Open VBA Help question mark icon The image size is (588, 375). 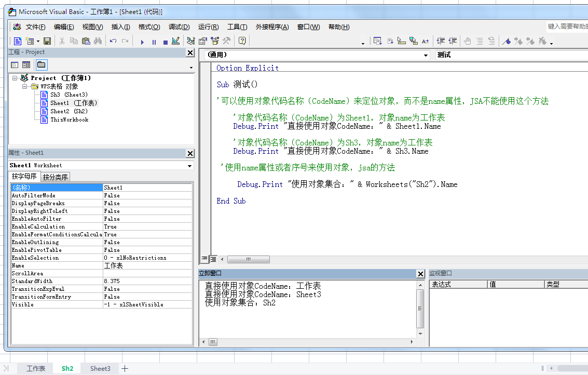(x=242, y=41)
